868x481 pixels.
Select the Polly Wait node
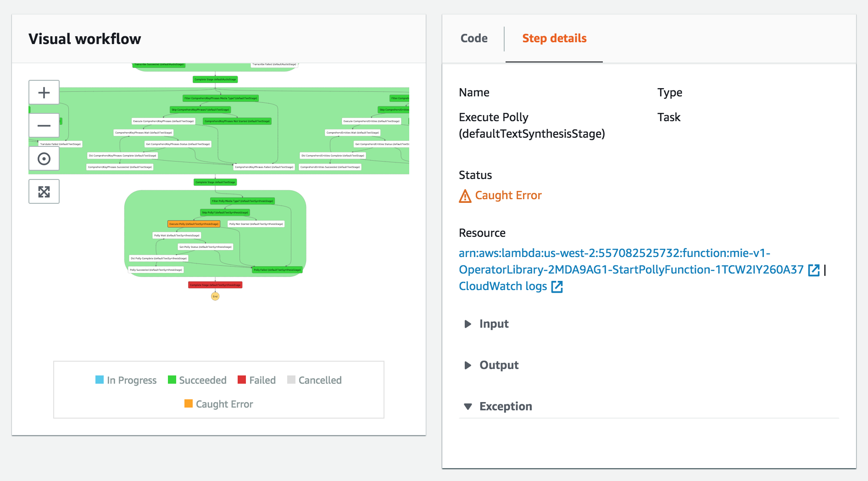[x=177, y=235]
